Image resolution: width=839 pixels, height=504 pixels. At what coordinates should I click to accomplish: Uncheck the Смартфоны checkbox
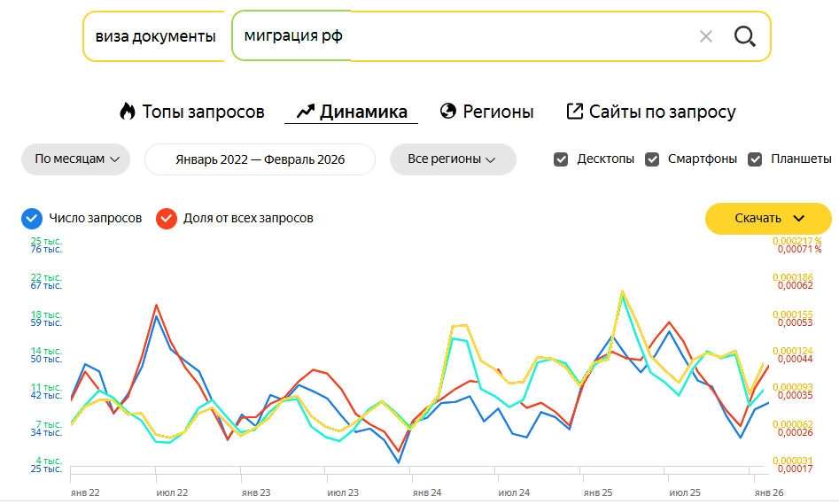click(652, 159)
